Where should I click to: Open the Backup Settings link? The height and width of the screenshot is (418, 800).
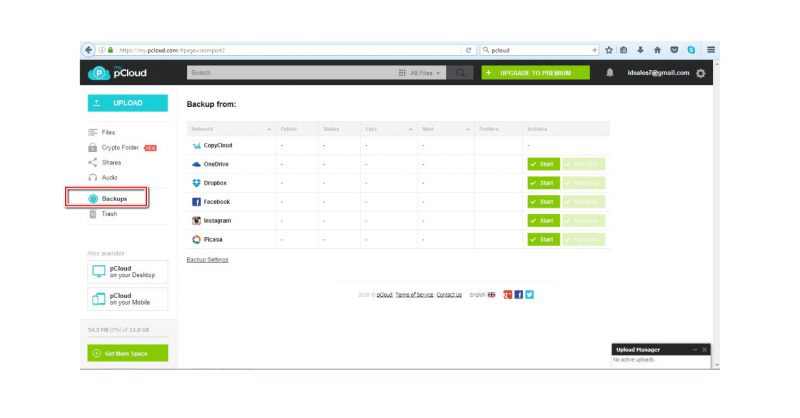[x=207, y=260]
